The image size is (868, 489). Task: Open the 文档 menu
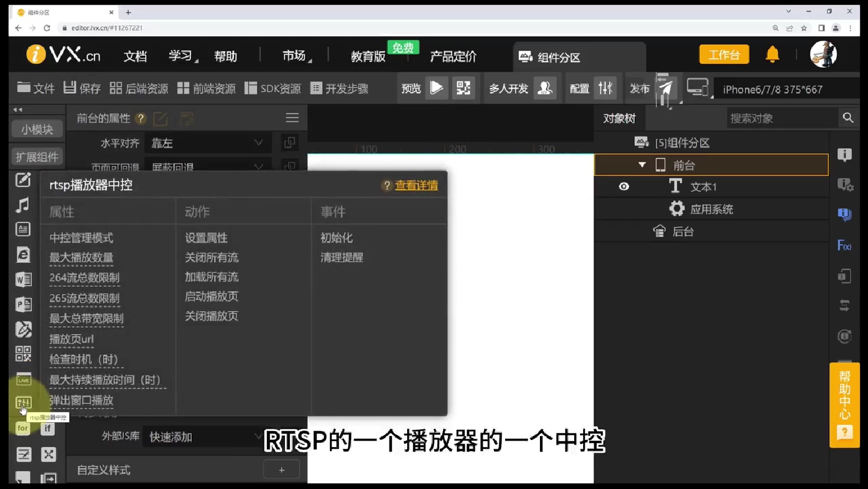tap(135, 56)
